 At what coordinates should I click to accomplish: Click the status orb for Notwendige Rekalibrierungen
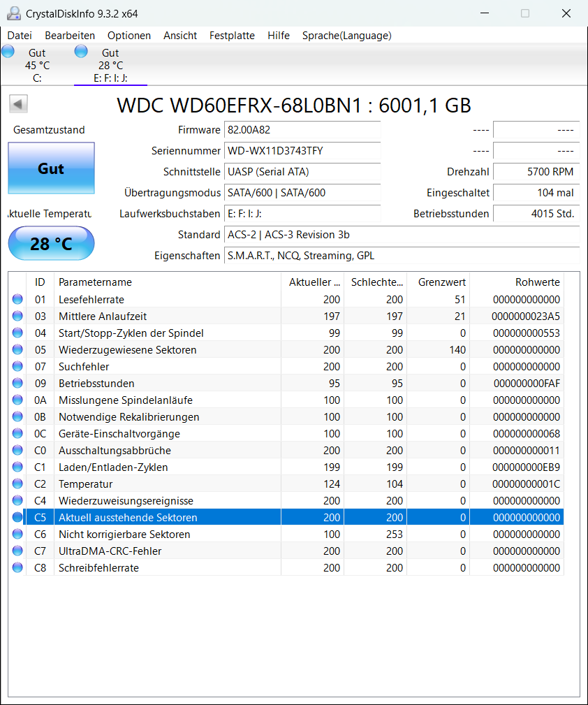pyautogui.click(x=17, y=417)
